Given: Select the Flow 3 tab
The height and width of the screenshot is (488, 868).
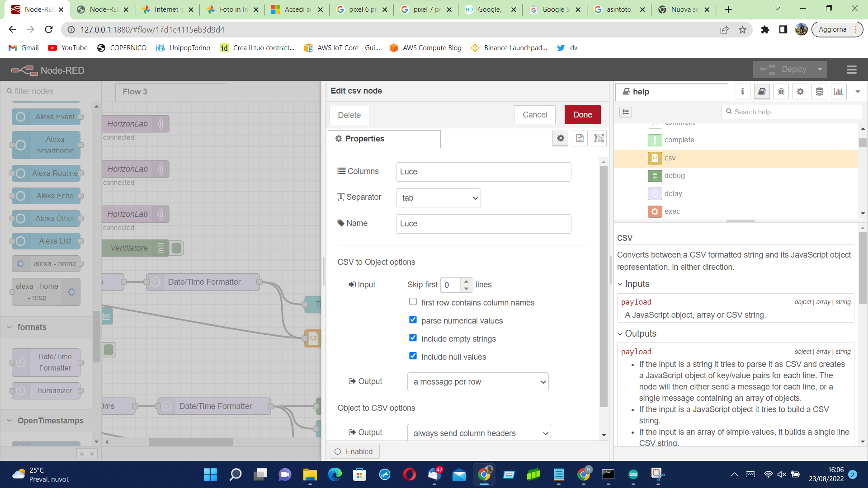Looking at the screenshot, I should (135, 92).
